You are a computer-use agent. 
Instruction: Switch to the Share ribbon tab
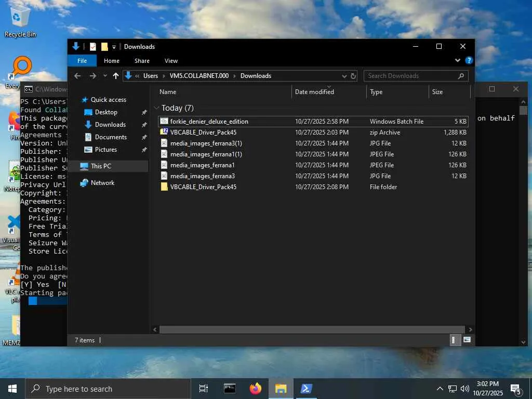point(142,61)
